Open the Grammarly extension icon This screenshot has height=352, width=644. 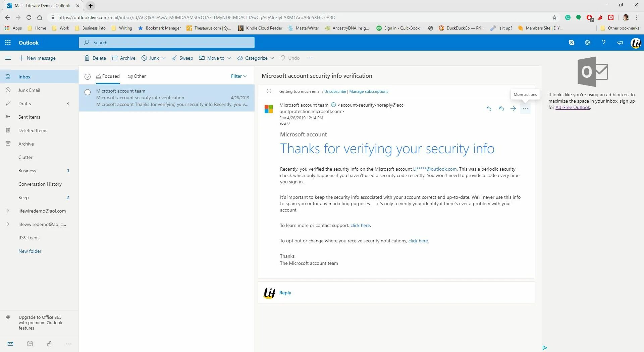568,17
